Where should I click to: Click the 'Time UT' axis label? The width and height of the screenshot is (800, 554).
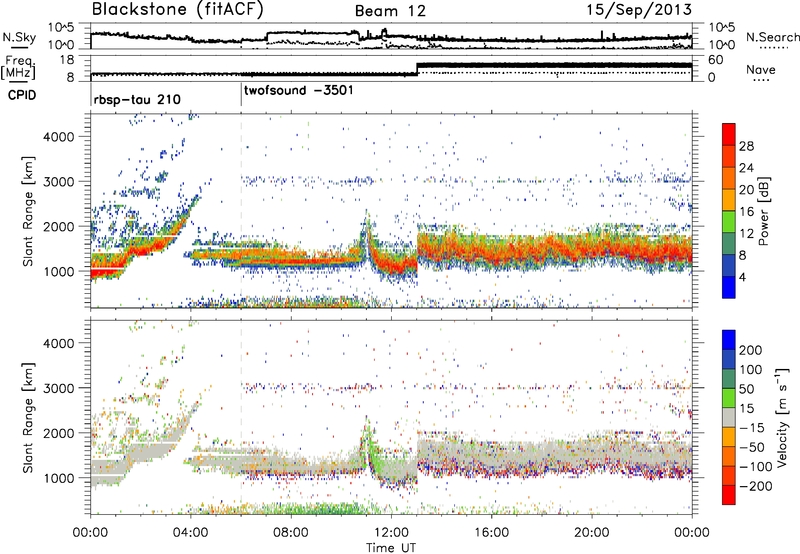coord(391,547)
